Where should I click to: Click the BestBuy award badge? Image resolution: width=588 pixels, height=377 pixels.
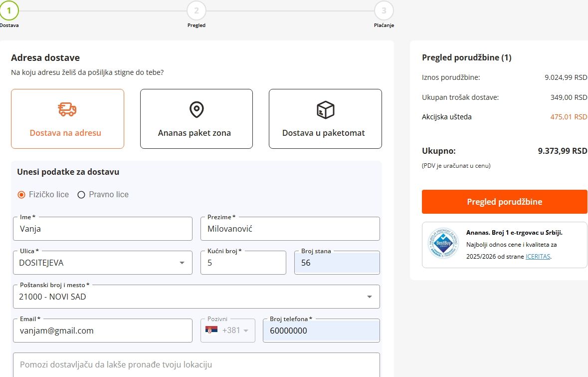coord(442,243)
